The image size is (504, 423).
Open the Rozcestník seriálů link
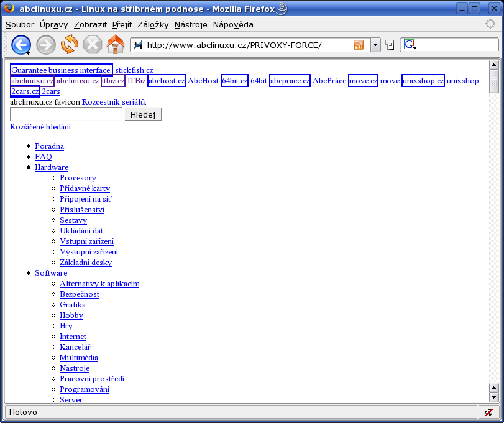113,102
